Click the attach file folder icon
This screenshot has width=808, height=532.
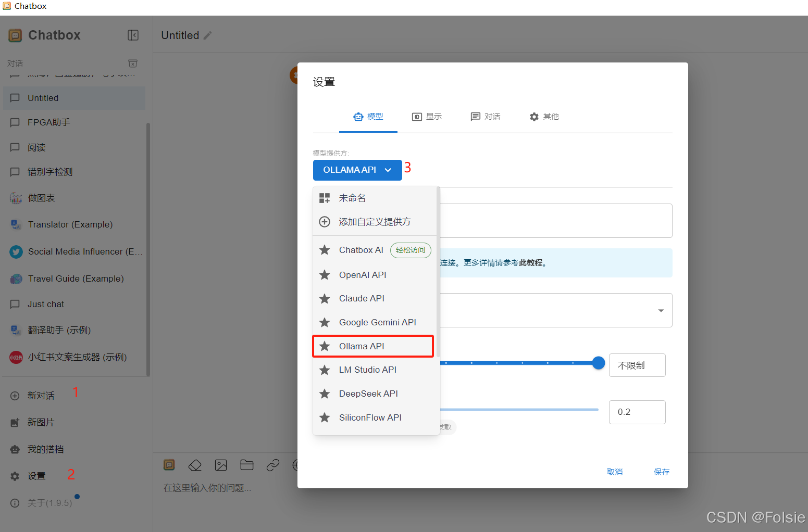point(247,465)
